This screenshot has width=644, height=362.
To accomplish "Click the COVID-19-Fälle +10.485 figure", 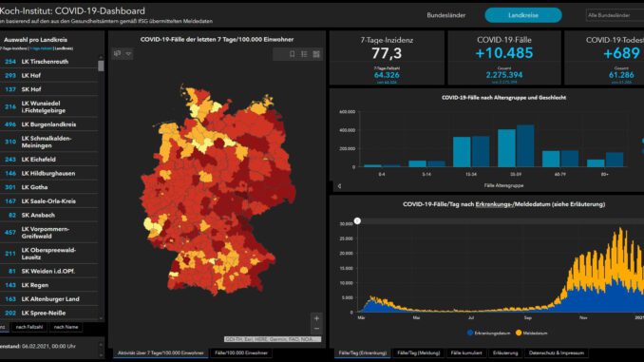I will point(504,53).
